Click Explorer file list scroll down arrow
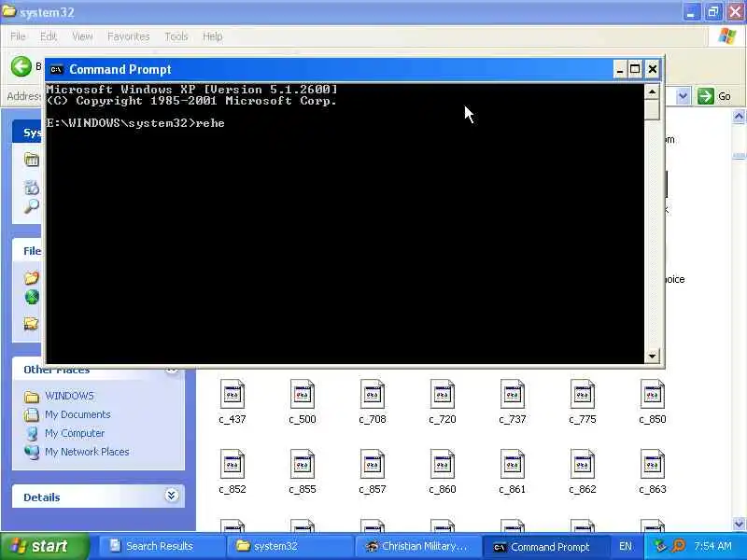 739,524
